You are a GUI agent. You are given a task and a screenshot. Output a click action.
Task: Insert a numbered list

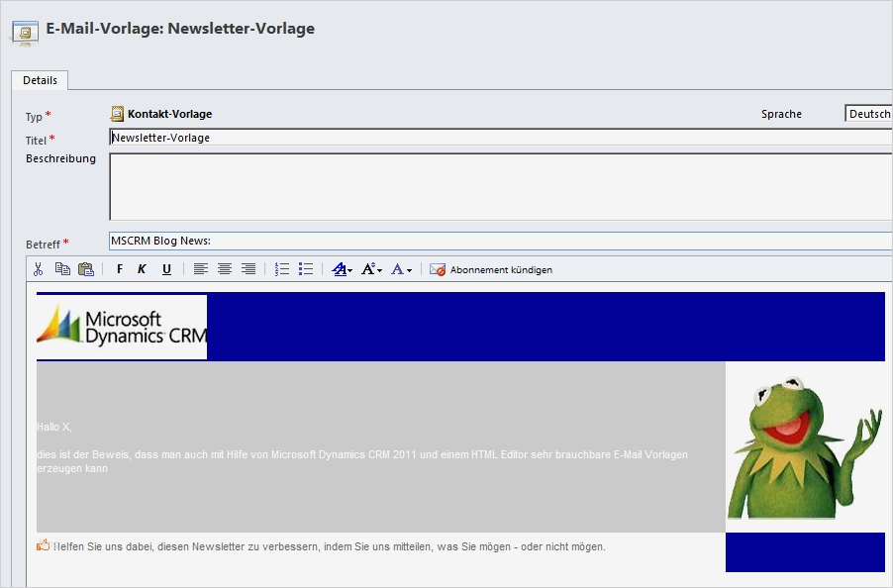pos(282,269)
